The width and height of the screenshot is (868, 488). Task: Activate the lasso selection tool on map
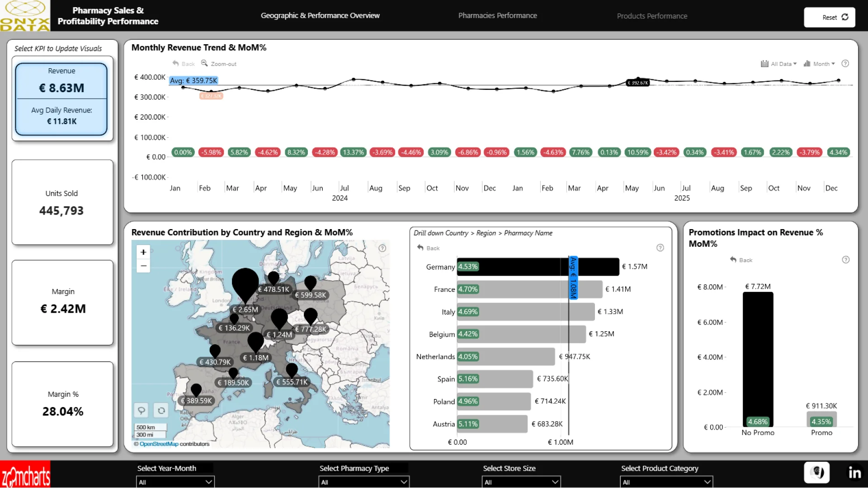pos(142,410)
